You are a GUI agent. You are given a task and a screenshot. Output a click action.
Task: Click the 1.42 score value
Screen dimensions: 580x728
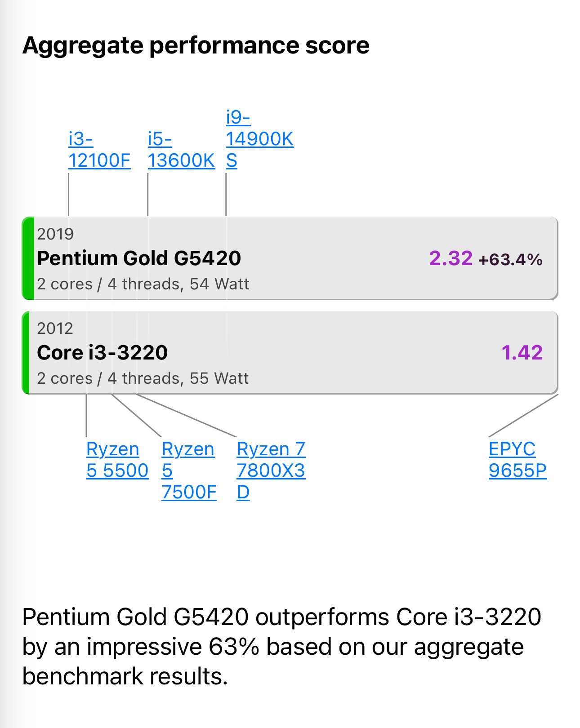522,353
